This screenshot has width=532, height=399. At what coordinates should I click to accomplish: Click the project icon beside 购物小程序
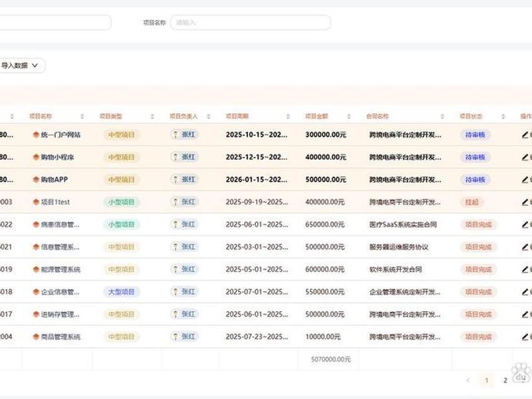pos(36,157)
